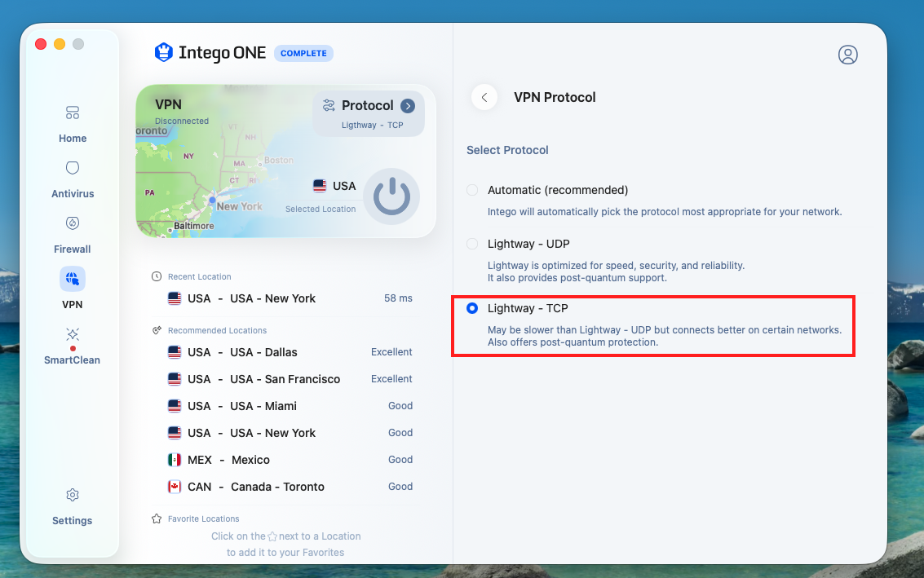Choose USA - Miami location row
Viewport: 924px width, 578px height.
point(290,406)
